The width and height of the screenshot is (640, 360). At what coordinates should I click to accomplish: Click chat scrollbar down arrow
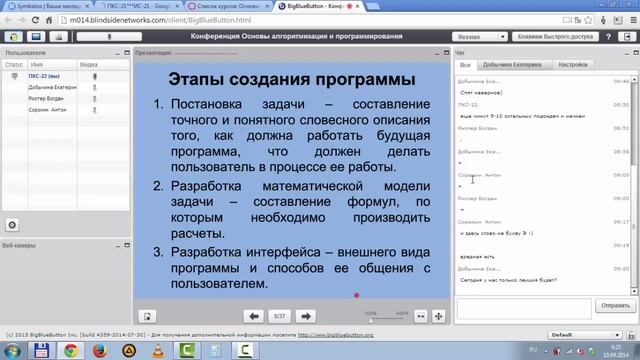(x=634, y=291)
